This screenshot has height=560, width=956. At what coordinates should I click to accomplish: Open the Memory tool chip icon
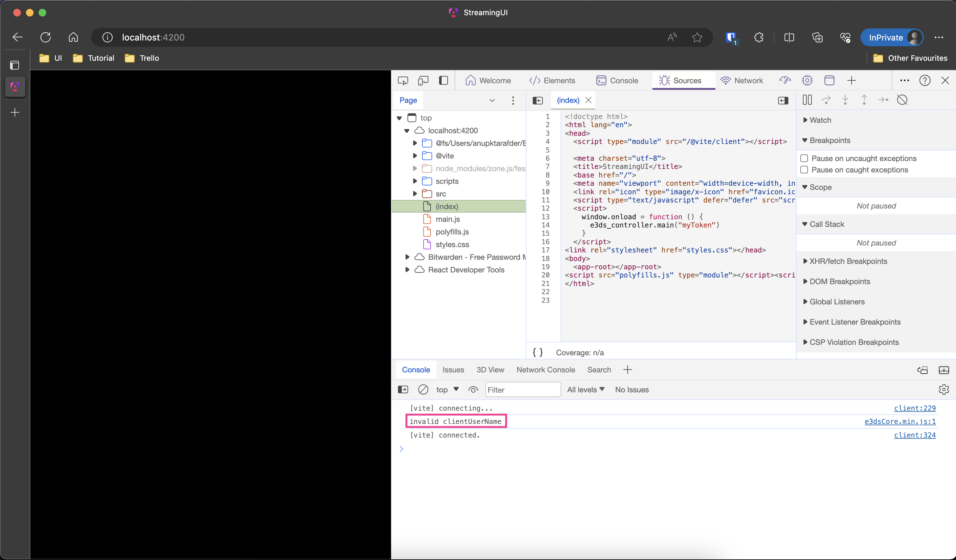coord(807,80)
